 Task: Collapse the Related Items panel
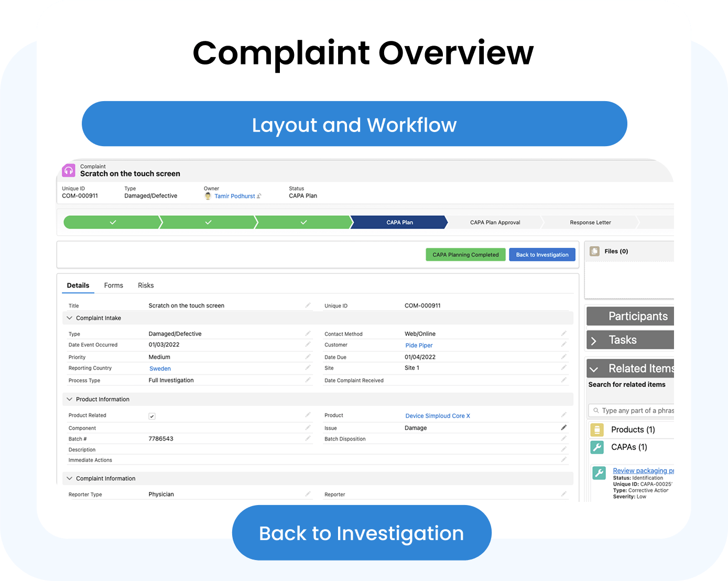[x=594, y=369]
